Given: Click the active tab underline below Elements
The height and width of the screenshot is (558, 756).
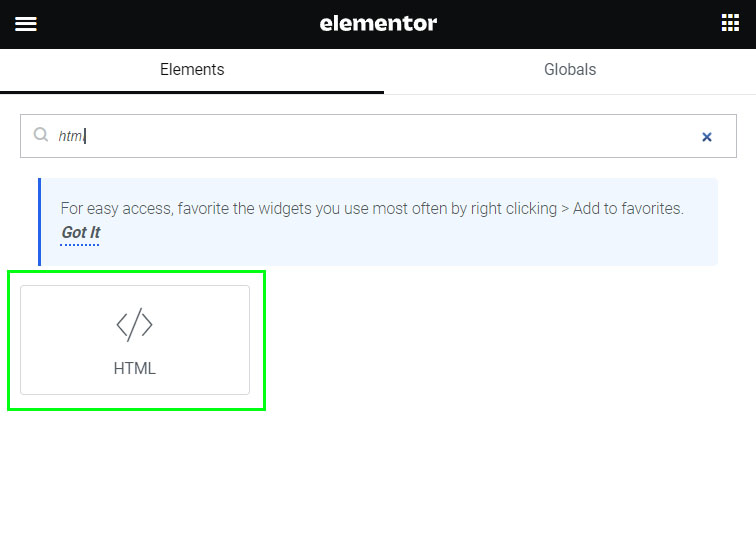Looking at the screenshot, I should [192, 92].
